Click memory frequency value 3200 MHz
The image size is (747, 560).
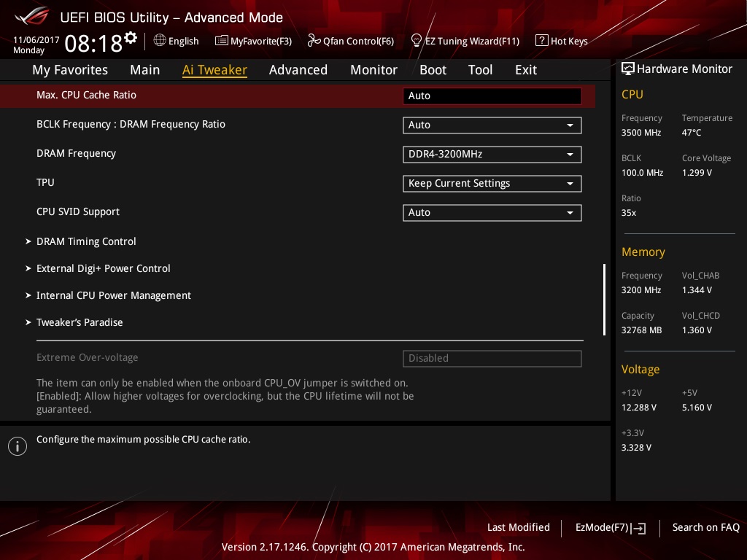pos(640,290)
